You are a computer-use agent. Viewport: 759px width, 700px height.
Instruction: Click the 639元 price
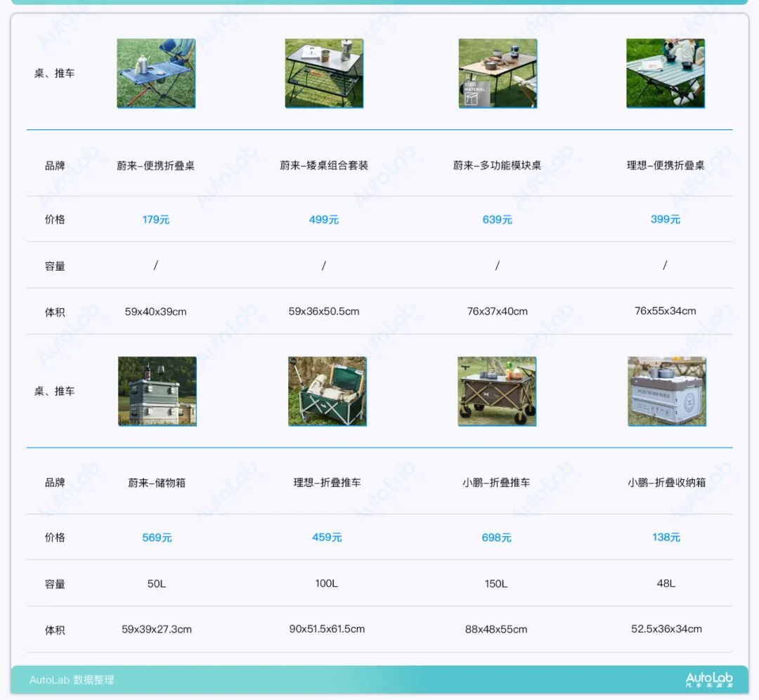[497, 220]
